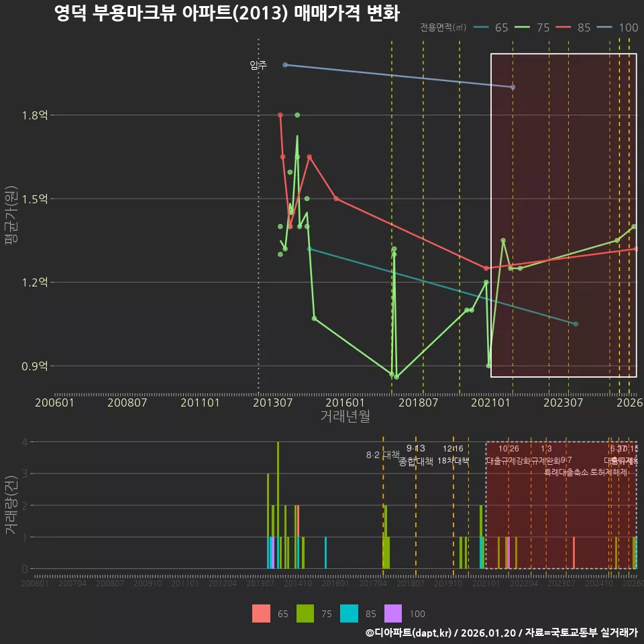Click the '특례대출축소' annotation text

click(568, 472)
